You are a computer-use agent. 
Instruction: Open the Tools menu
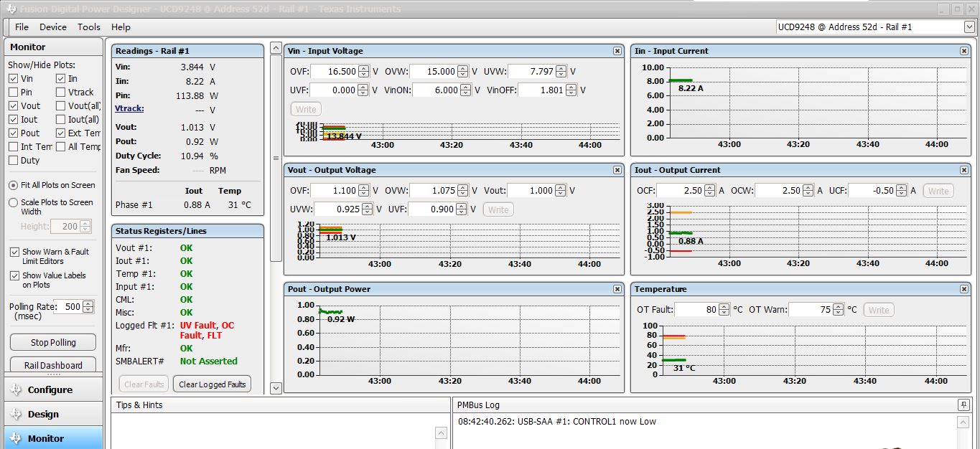point(89,27)
